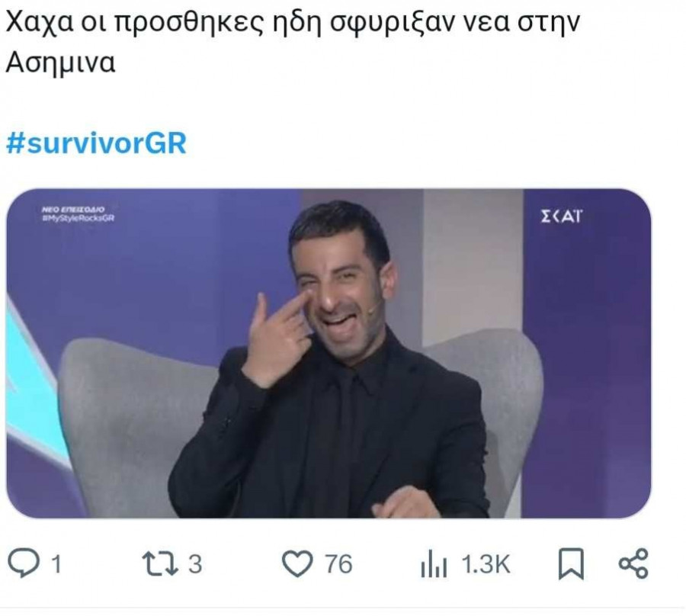Click the ΣΚΑΪ logo in the image
686x616 pixels.
point(561,216)
